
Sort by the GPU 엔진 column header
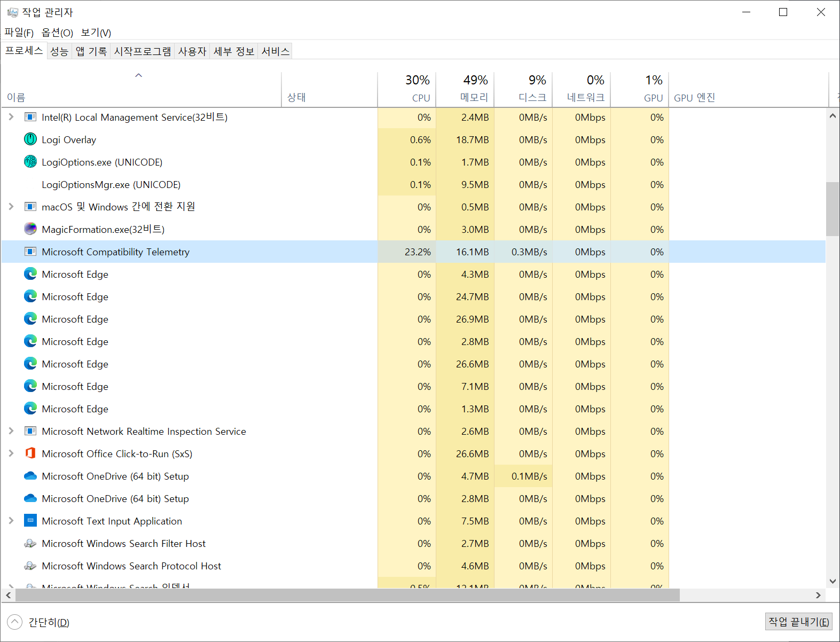click(x=749, y=89)
